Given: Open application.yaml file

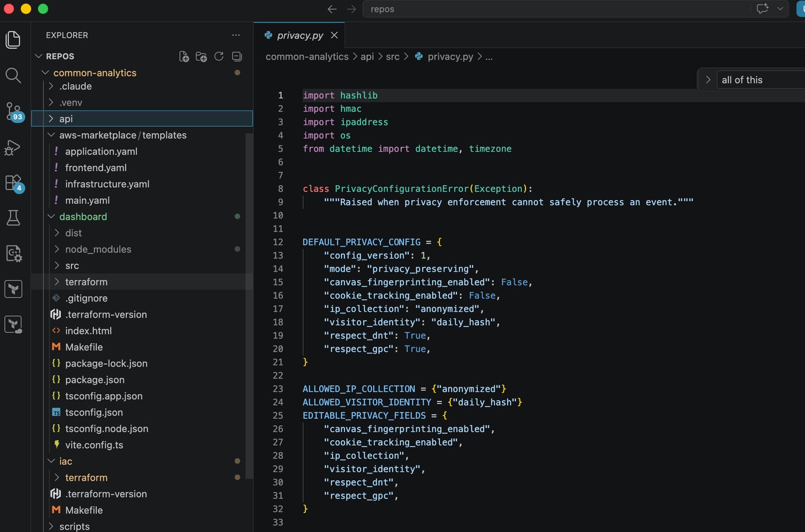Looking at the screenshot, I should (x=101, y=151).
